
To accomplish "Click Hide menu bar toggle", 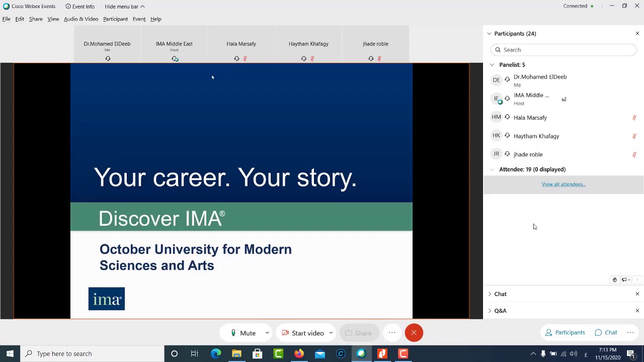I will point(125,7).
